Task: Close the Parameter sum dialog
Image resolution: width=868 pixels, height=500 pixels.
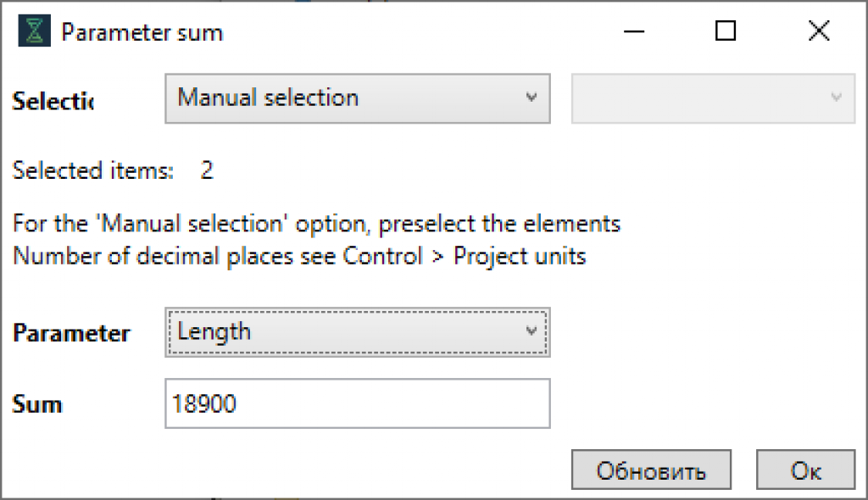Action: click(819, 31)
